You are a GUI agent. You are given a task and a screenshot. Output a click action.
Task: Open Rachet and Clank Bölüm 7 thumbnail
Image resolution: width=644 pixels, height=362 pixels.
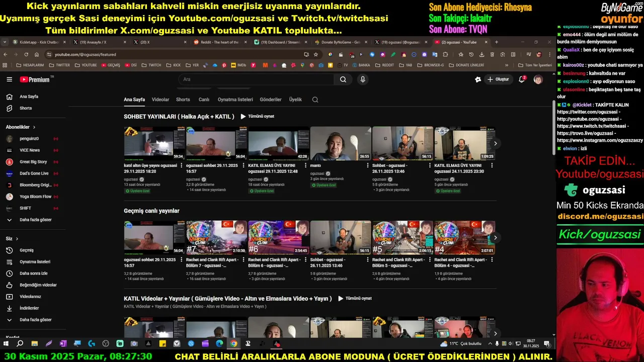point(216,237)
